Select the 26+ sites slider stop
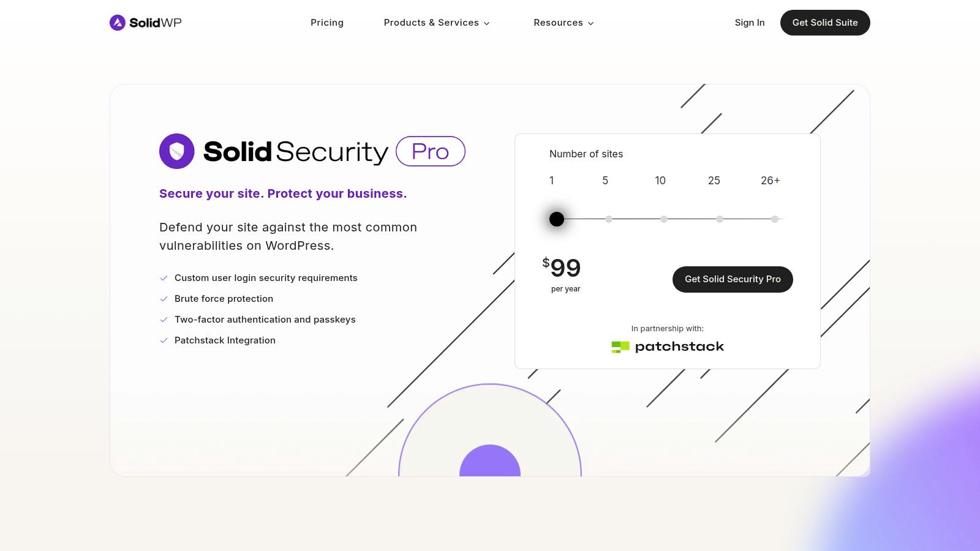This screenshot has width=980, height=551. [x=775, y=219]
